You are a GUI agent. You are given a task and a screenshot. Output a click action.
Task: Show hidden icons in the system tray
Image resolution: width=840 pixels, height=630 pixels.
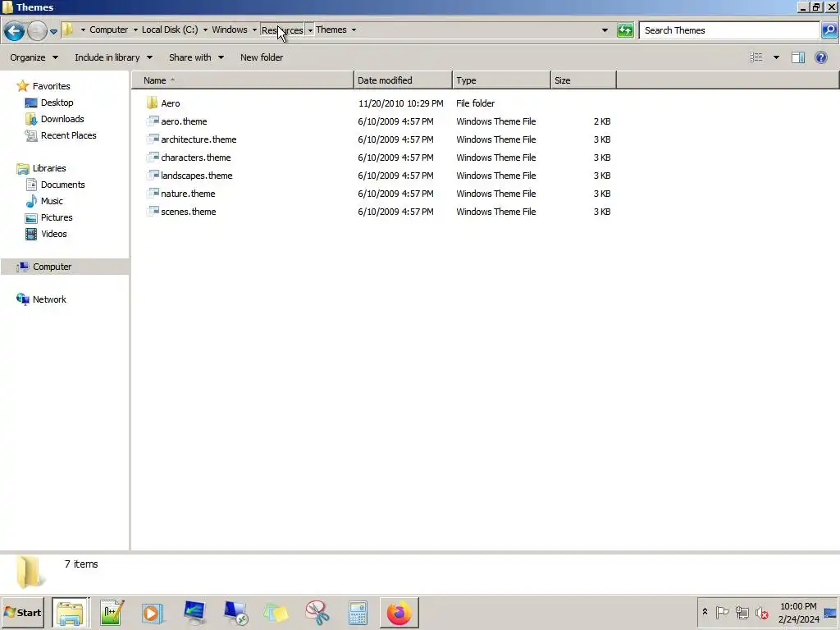coord(705,612)
